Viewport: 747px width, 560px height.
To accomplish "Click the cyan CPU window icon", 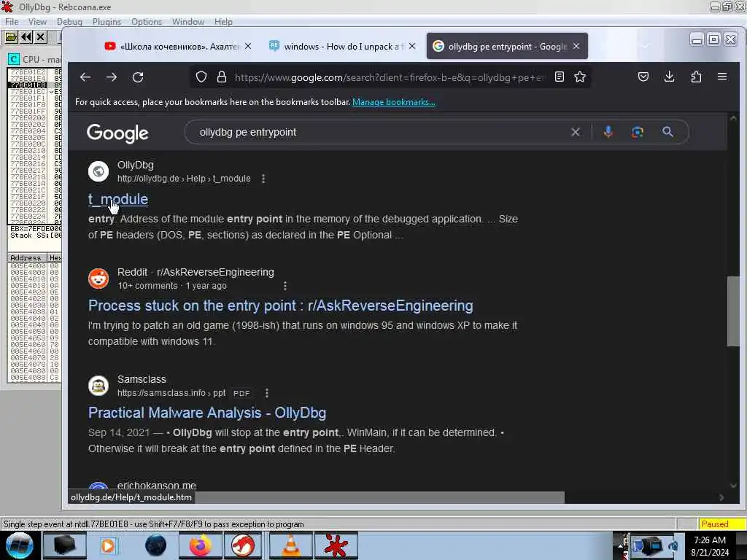I will 13,59.
